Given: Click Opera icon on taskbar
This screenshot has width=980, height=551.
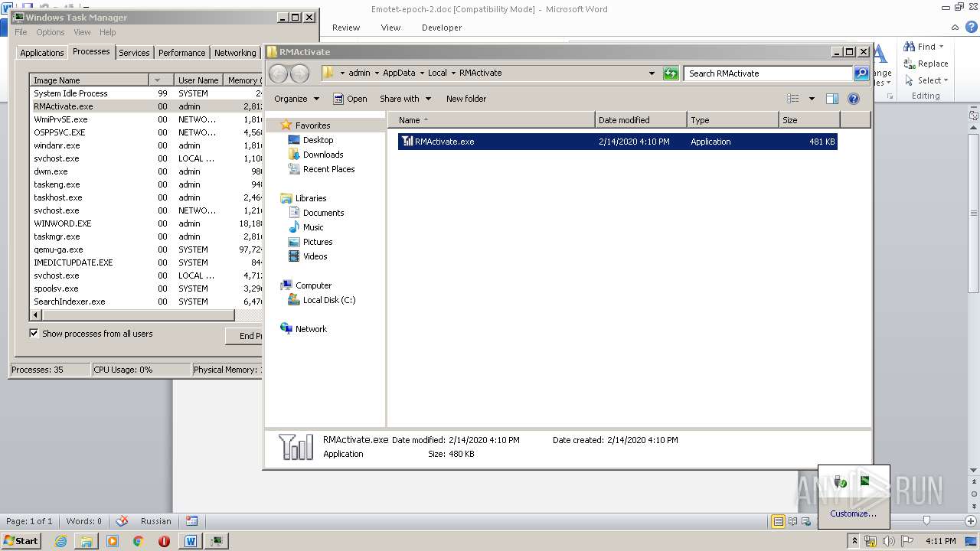Looking at the screenshot, I should pos(164,541).
